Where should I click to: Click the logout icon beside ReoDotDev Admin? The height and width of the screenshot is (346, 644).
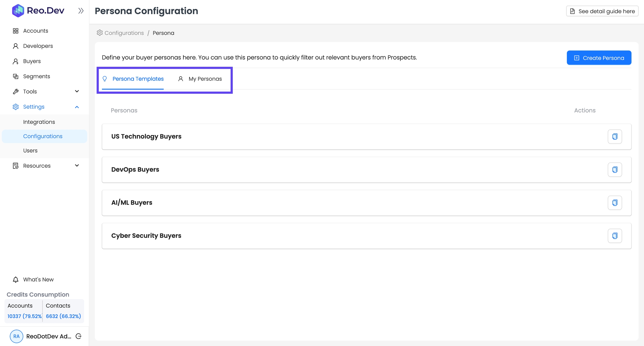(x=79, y=336)
